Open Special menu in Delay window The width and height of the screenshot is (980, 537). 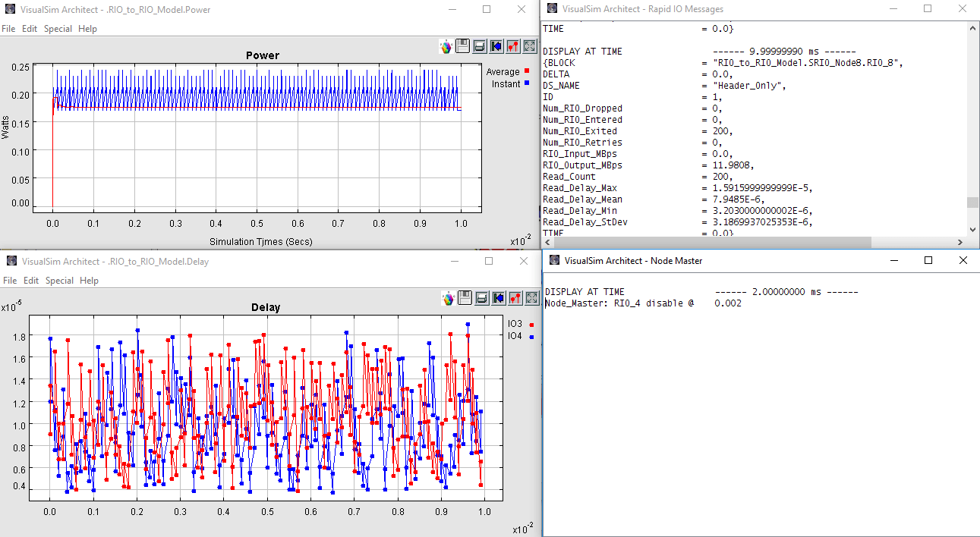pyautogui.click(x=59, y=281)
